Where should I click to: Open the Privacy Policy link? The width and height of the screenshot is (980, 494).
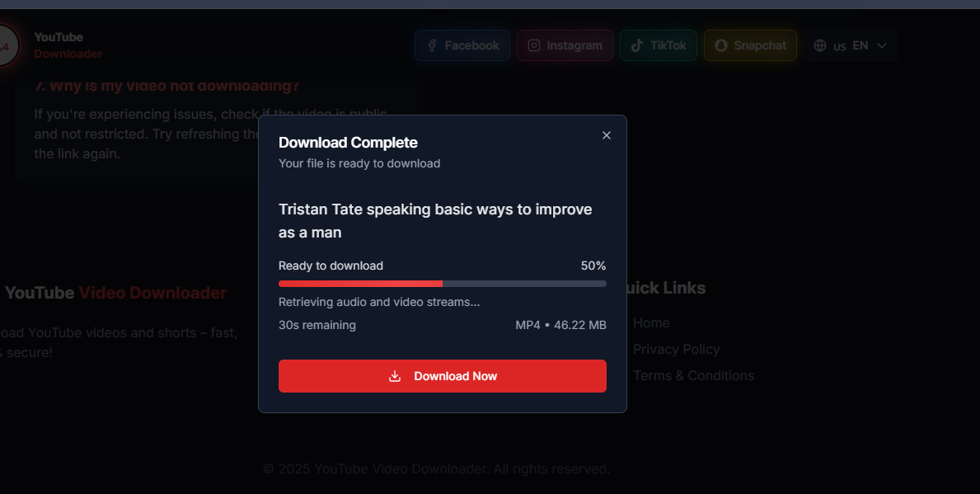[676, 349]
